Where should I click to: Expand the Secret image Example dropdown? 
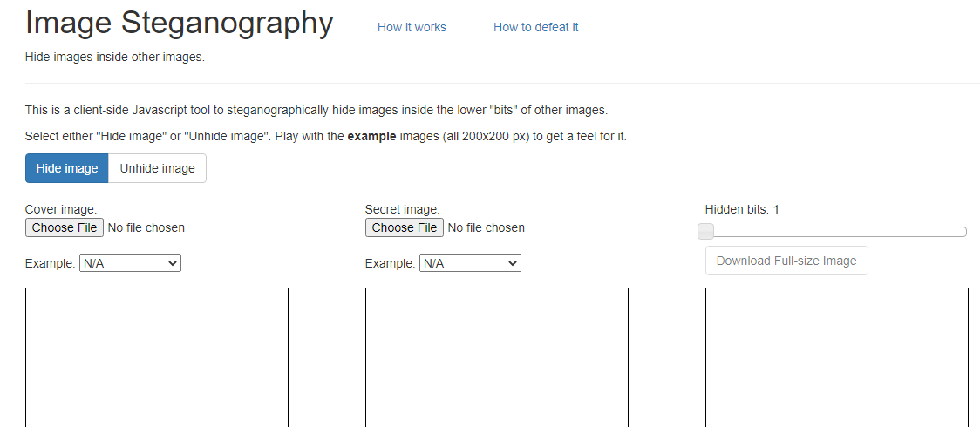coord(470,263)
